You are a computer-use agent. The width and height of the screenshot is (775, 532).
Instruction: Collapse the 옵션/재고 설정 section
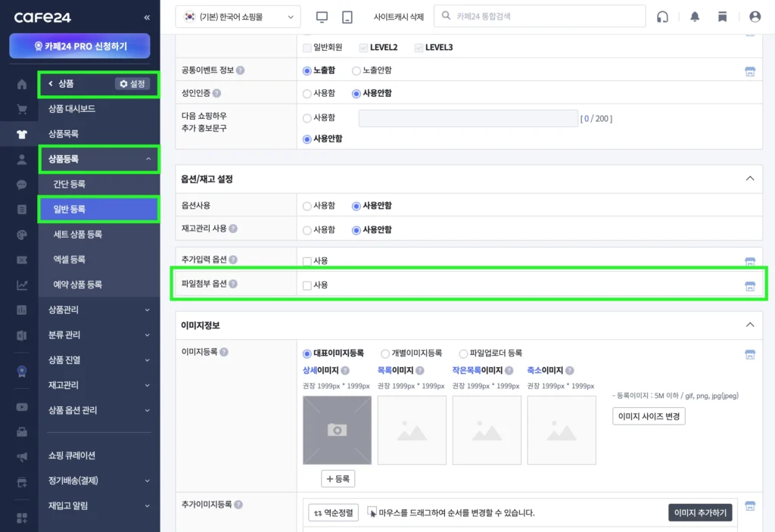749,179
